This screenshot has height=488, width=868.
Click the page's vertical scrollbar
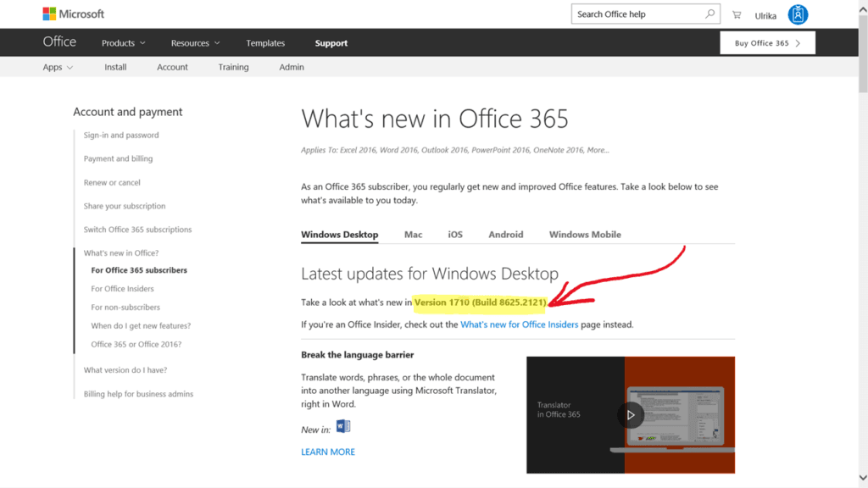pyautogui.click(x=862, y=254)
